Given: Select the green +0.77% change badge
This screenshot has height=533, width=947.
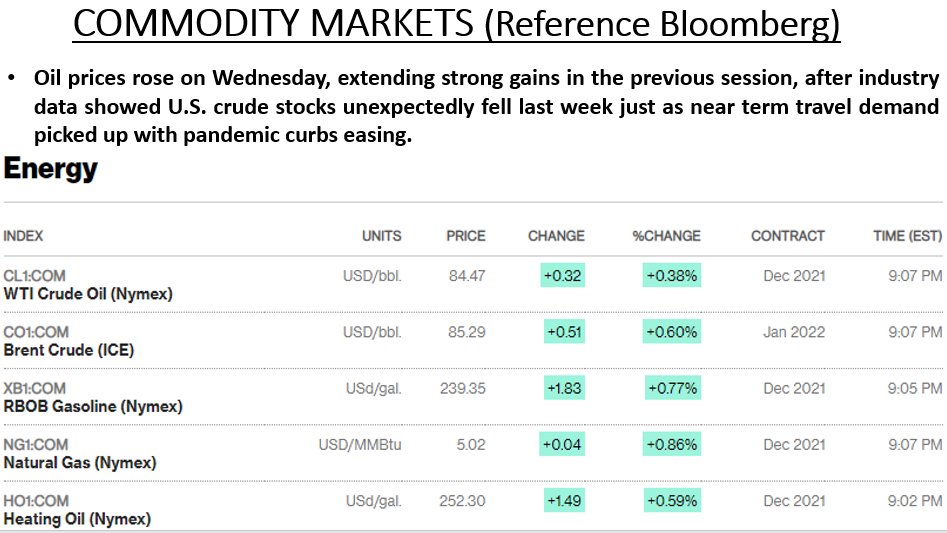Looking at the screenshot, I should tap(672, 388).
